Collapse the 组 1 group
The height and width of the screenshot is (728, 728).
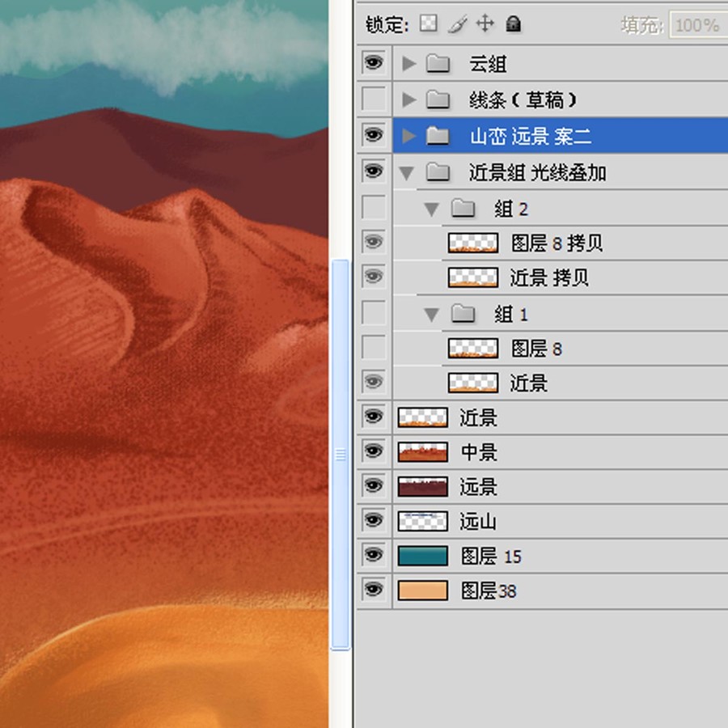432,315
